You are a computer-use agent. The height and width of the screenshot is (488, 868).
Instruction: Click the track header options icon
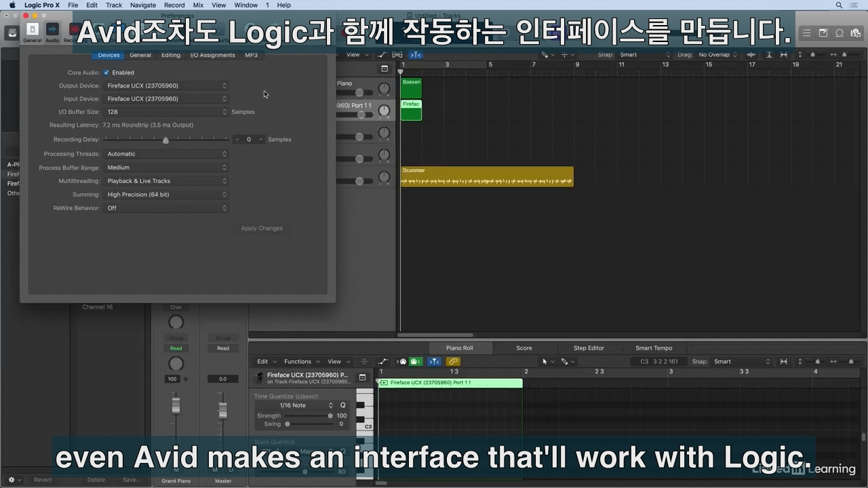point(384,68)
